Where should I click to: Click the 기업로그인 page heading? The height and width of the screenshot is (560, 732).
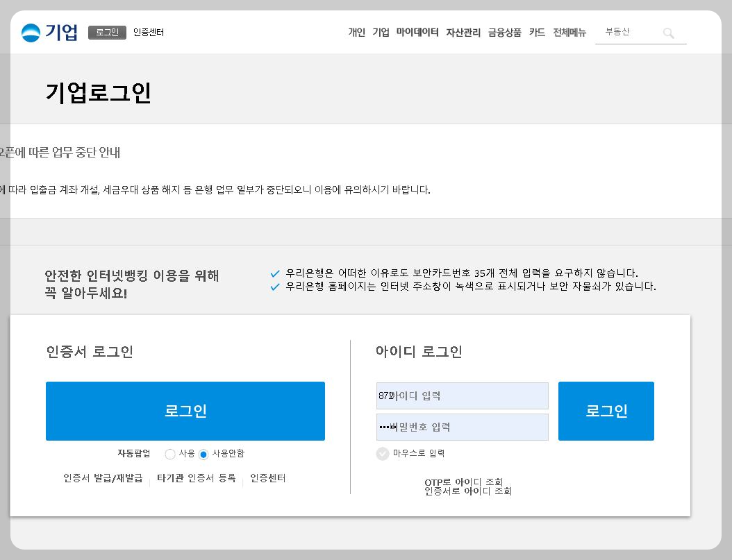[x=99, y=92]
